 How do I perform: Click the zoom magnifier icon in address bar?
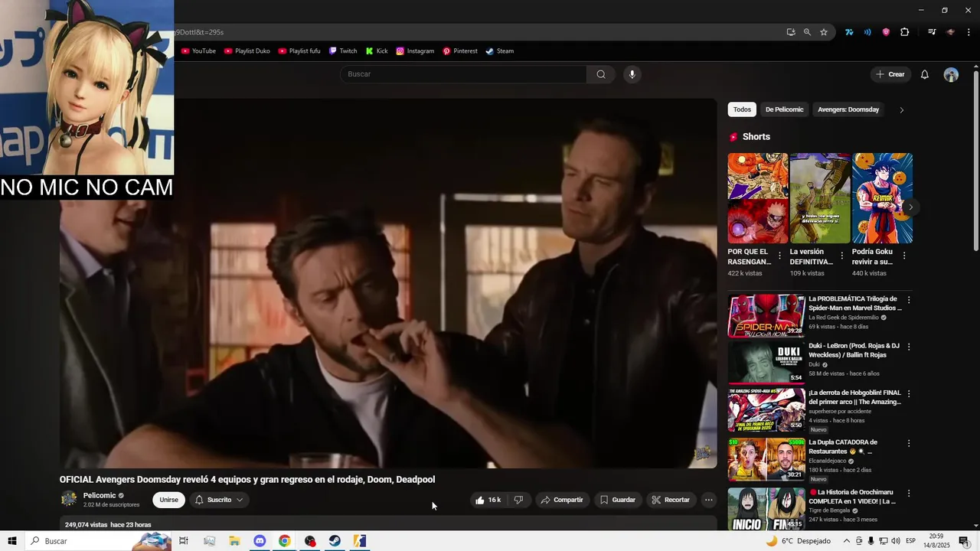pyautogui.click(x=807, y=32)
